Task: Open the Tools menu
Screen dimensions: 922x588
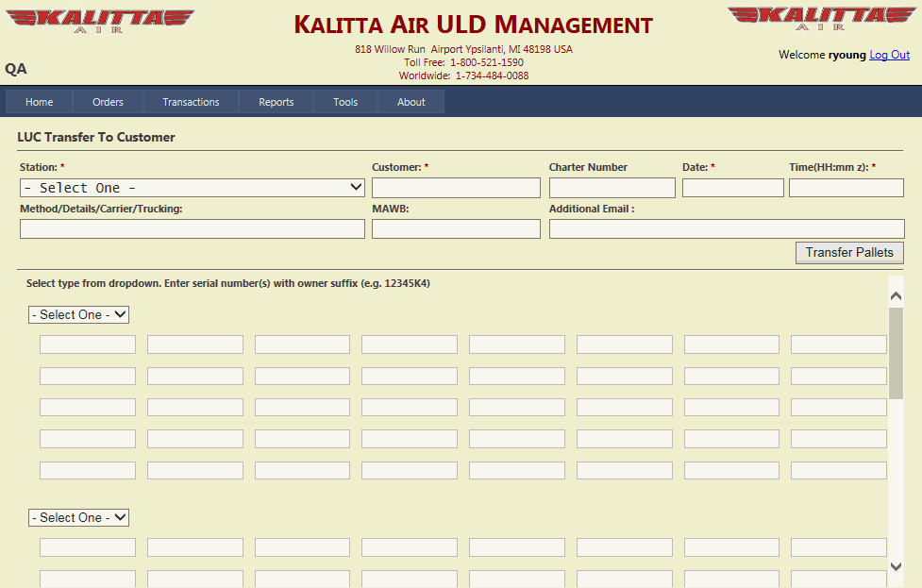Action: [x=345, y=102]
